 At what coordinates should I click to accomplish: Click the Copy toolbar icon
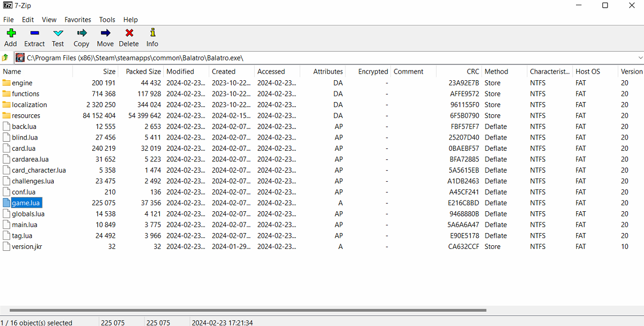[x=81, y=34]
